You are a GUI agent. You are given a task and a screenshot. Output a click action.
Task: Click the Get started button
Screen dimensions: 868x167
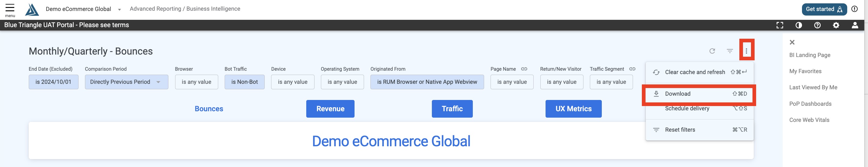coord(824,9)
